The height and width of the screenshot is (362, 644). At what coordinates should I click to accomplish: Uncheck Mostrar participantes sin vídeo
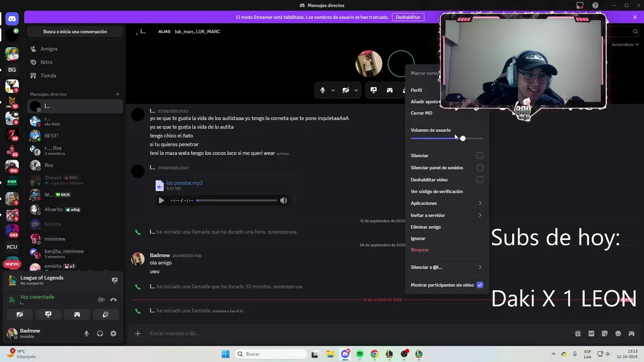480,285
